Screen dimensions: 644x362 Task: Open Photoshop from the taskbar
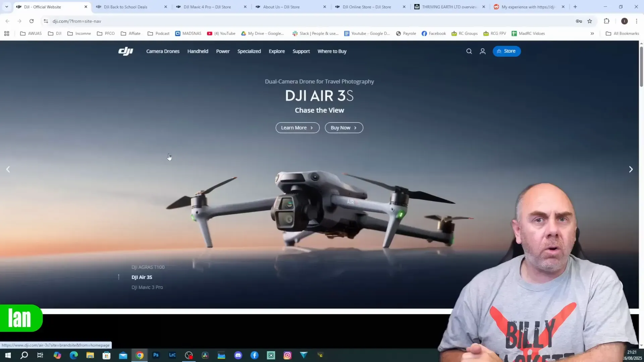156,355
